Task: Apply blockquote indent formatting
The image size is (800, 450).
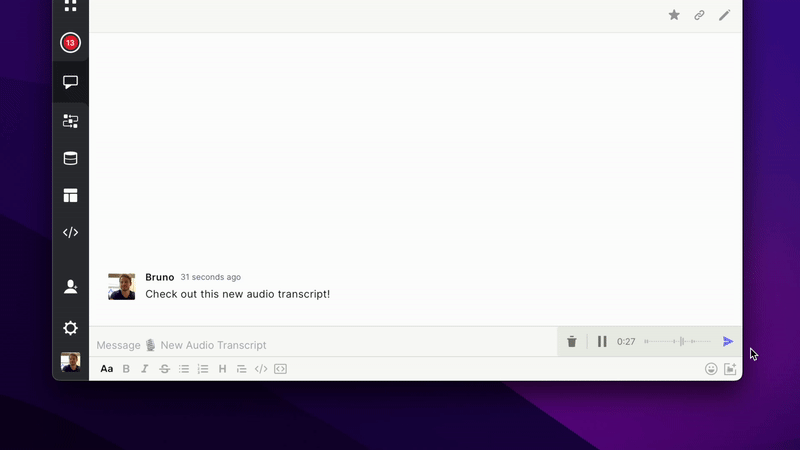Action: tap(241, 369)
